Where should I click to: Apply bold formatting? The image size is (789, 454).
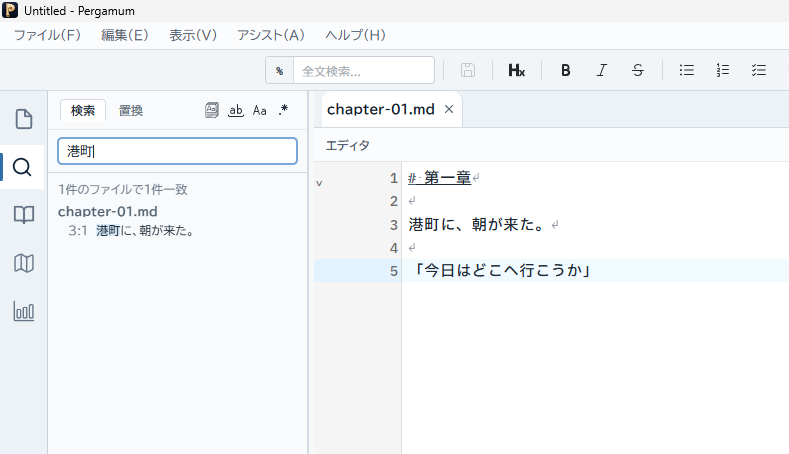pos(566,70)
